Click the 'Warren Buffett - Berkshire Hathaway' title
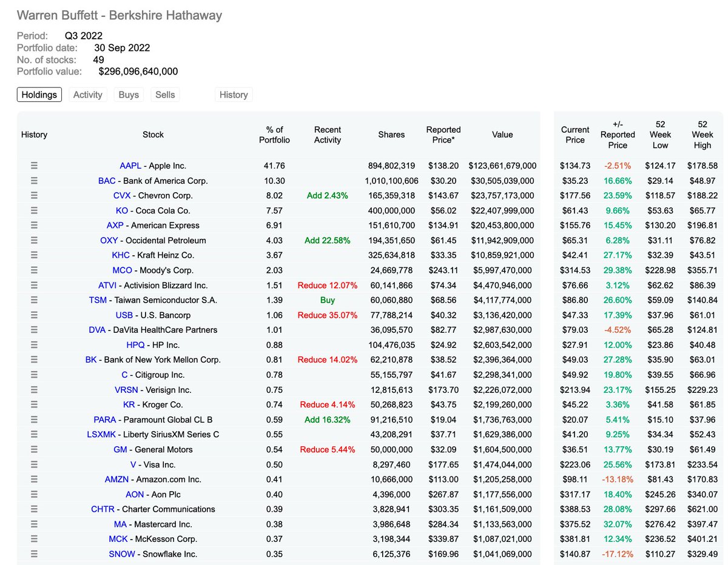 [120, 16]
